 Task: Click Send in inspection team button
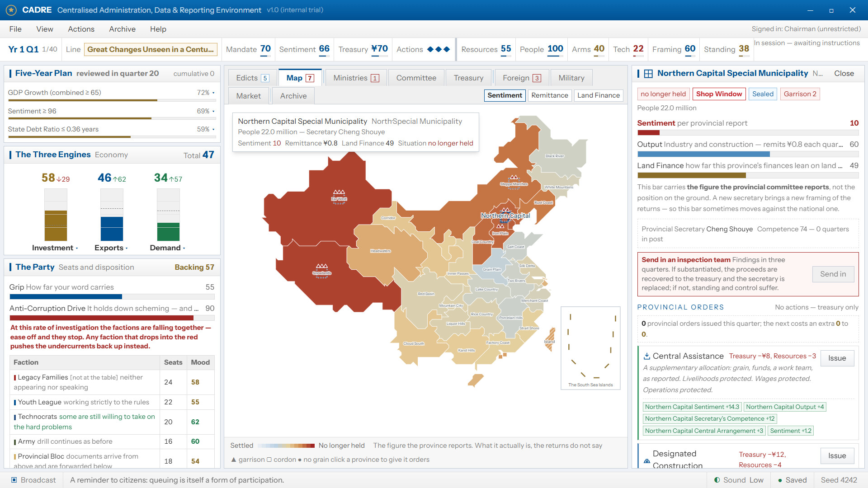pos(833,274)
